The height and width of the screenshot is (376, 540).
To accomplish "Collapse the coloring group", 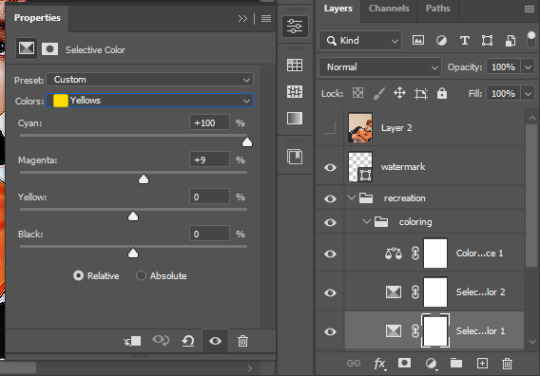I will [x=367, y=221].
